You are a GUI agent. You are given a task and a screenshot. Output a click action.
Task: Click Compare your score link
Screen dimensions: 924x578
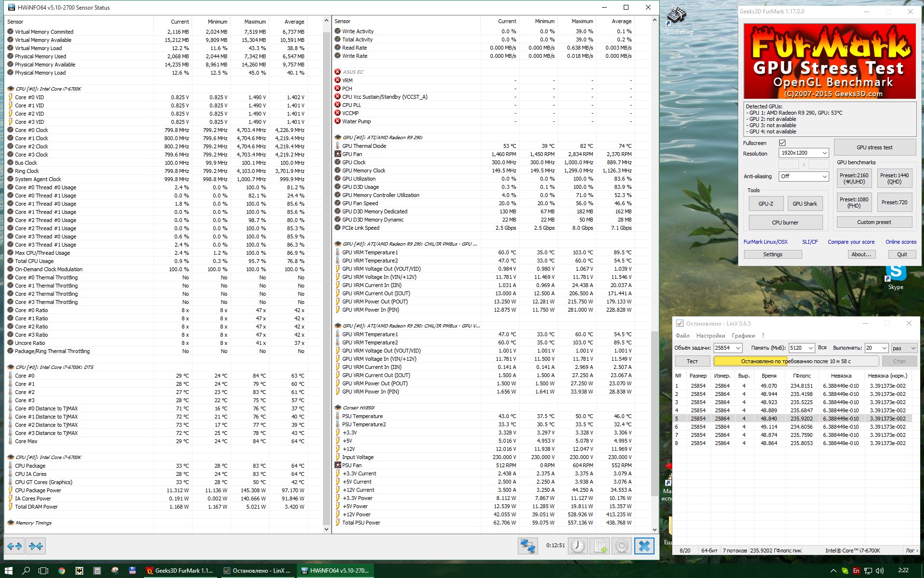[x=851, y=242]
